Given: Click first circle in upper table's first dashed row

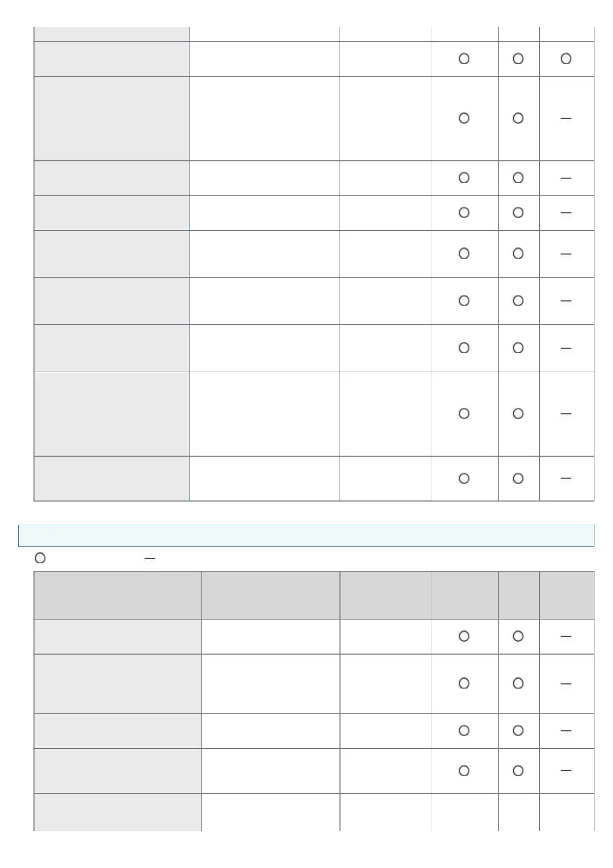Looking at the screenshot, I should pyautogui.click(x=464, y=118).
